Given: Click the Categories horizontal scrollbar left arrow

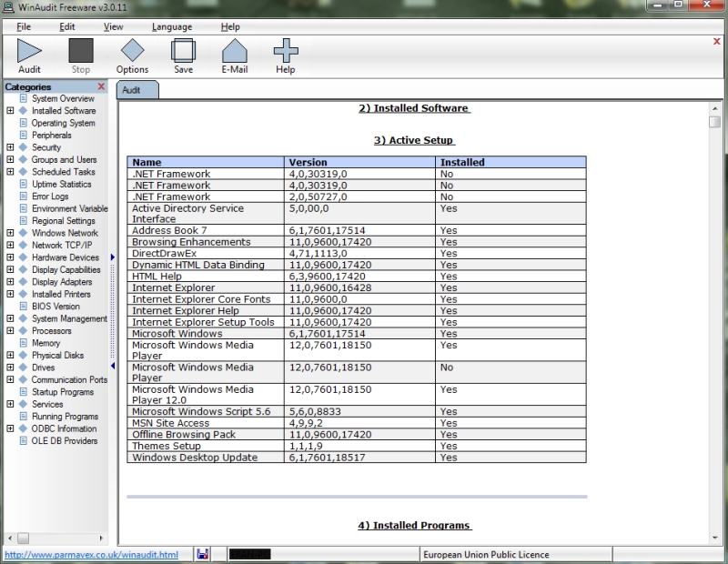Looking at the screenshot, I should (10, 538).
